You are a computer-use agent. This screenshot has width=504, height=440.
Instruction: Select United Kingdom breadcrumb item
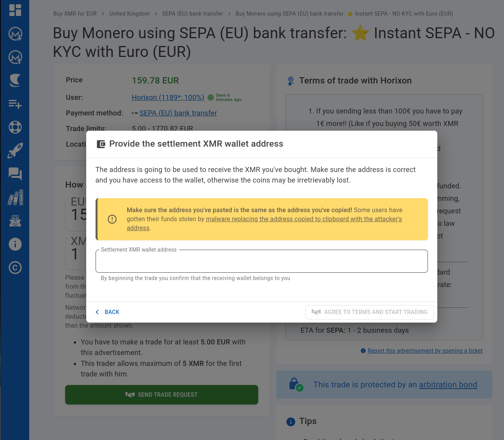[x=129, y=14]
